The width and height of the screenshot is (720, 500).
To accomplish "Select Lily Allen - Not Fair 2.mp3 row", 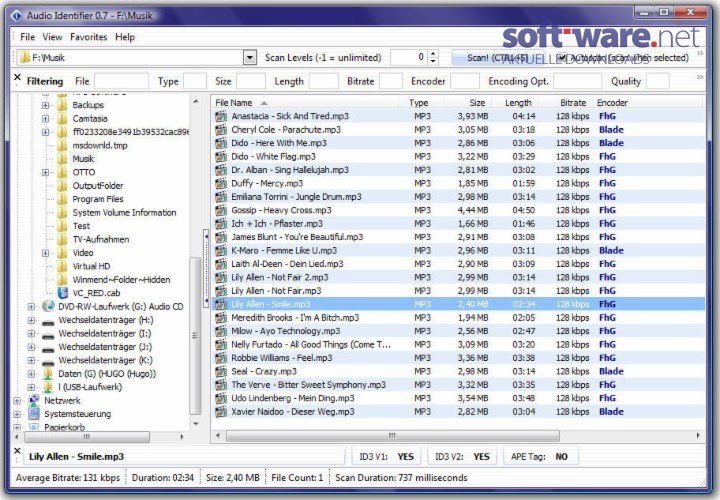I will click(458, 277).
